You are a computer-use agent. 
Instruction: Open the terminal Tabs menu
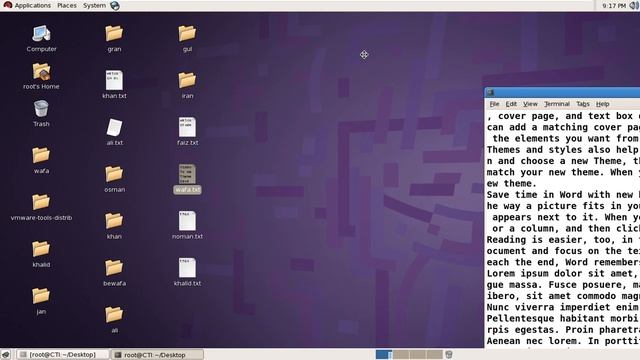click(583, 104)
